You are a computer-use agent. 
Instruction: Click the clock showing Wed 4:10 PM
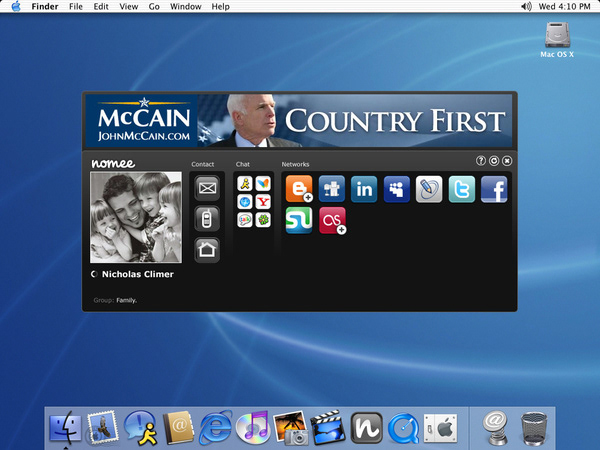pos(564,7)
